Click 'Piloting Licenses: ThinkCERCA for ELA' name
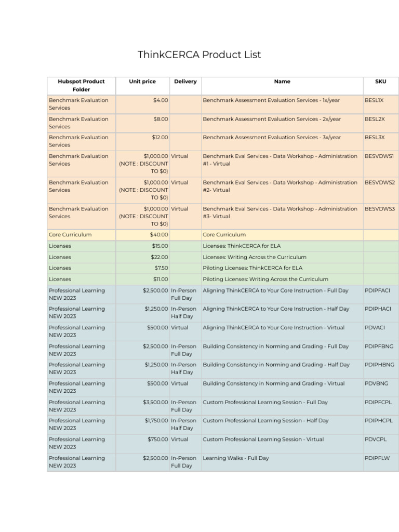Viewport: 399px width, 532px height. [x=252, y=268]
